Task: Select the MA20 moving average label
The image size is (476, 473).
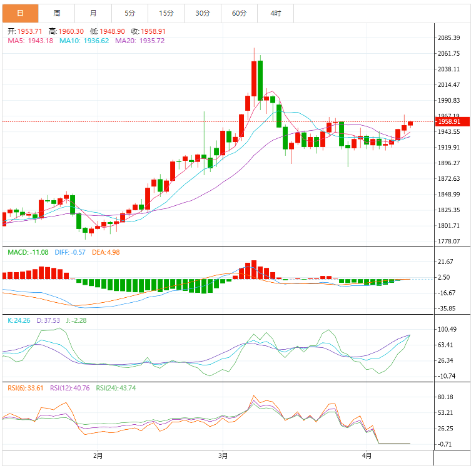Action: tap(140, 41)
